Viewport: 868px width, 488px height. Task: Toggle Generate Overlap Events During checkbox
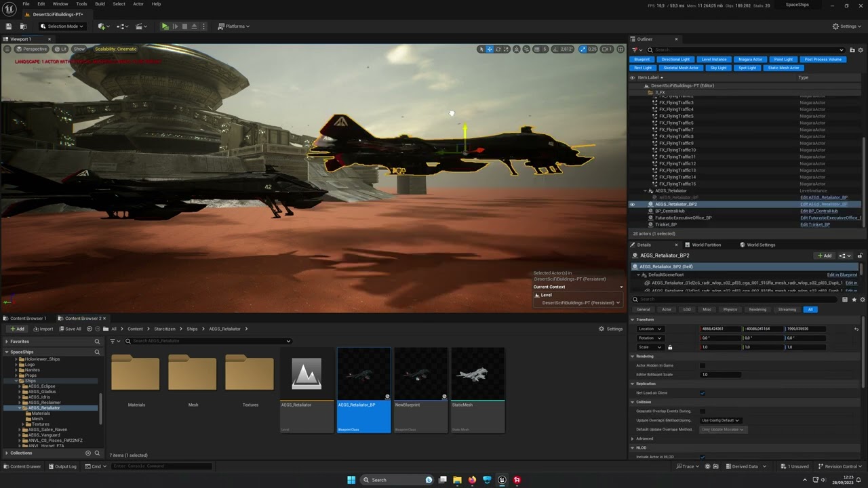(x=703, y=411)
